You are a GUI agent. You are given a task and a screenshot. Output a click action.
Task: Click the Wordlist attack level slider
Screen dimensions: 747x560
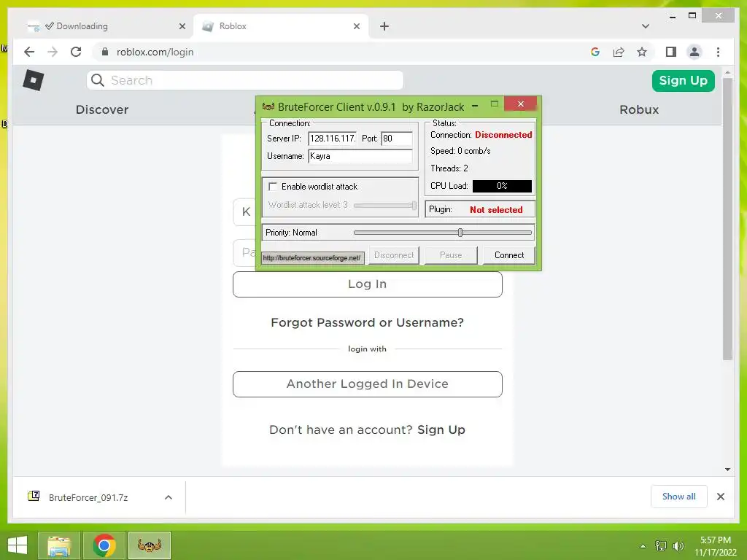pos(385,205)
